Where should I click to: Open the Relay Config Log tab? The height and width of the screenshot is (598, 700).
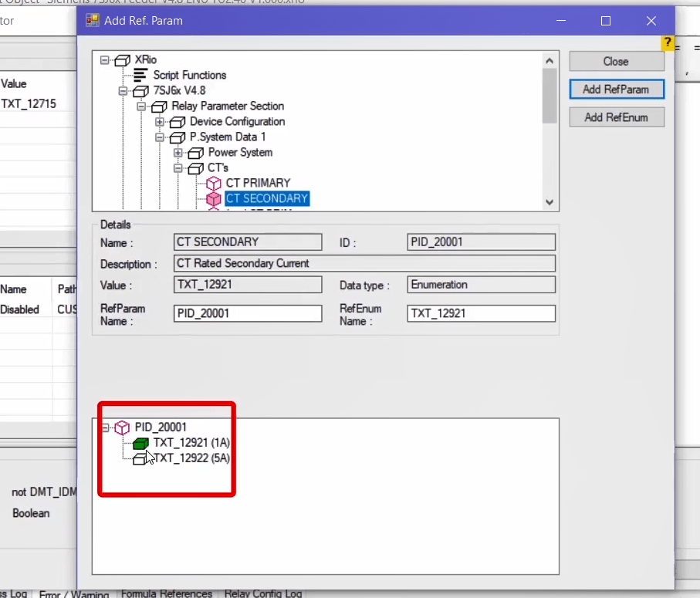[x=263, y=593]
